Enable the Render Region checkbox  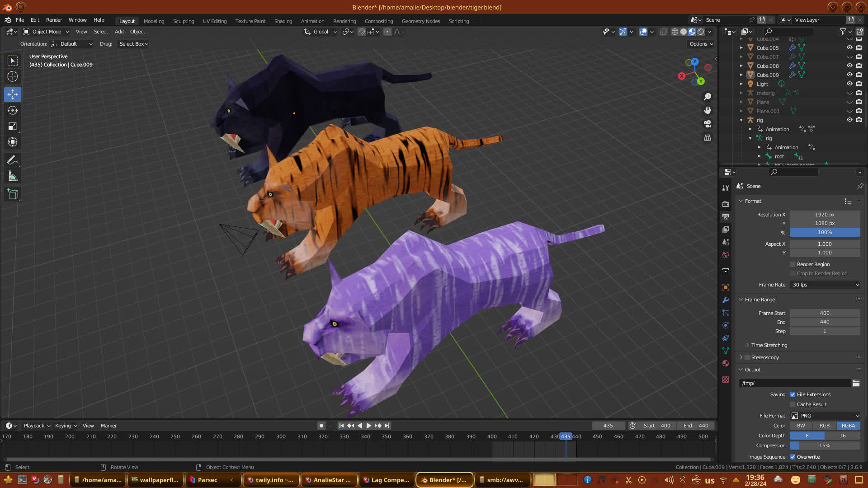(793, 264)
